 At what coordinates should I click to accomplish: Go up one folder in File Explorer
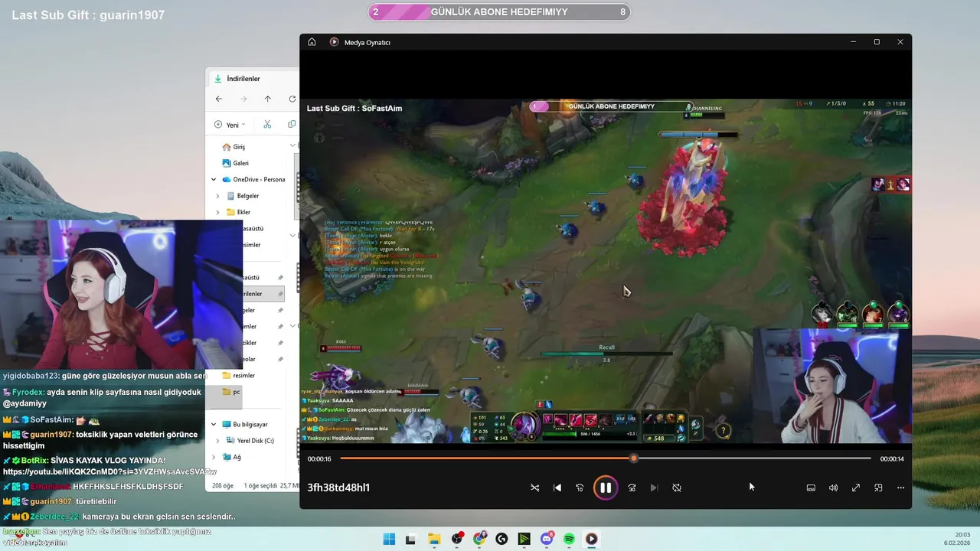tap(267, 99)
